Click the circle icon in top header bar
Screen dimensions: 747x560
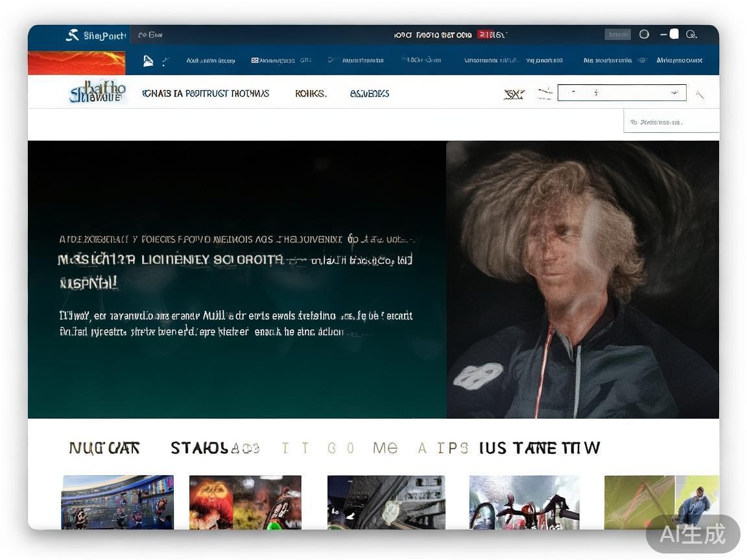pos(644,34)
